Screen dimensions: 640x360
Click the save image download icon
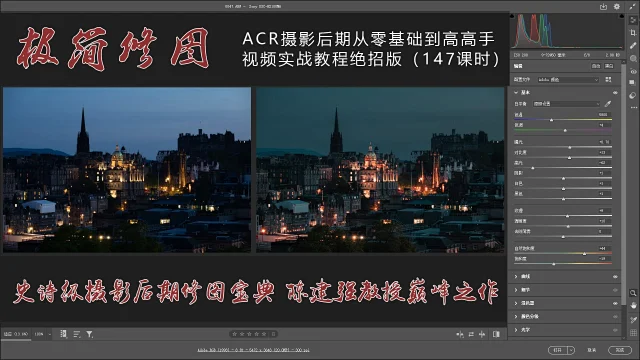click(603, 7)
